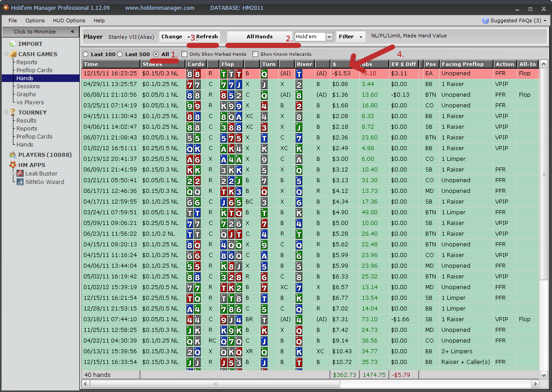Open Cash Games Preflop Cards
The width and height of the screenshot is (552, 392).
[x=34, y=70]
